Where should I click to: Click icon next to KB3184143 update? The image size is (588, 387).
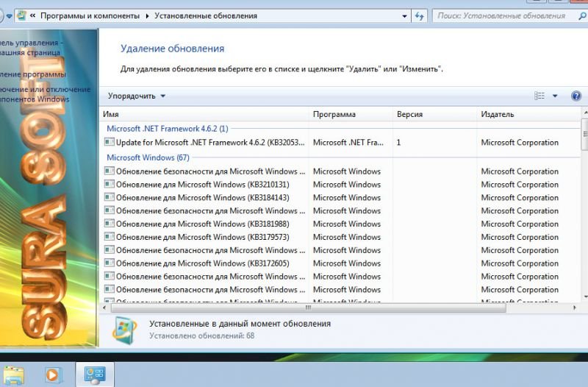click(109, 197)
